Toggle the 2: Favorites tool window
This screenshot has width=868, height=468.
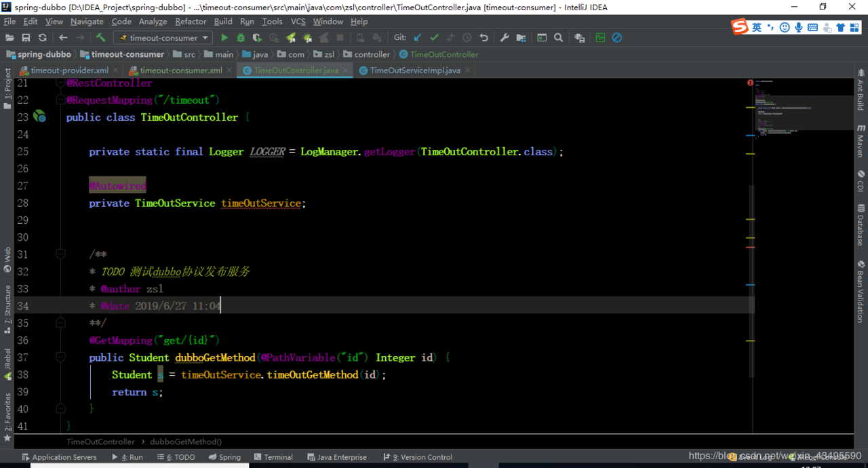(x=7, y=417)
